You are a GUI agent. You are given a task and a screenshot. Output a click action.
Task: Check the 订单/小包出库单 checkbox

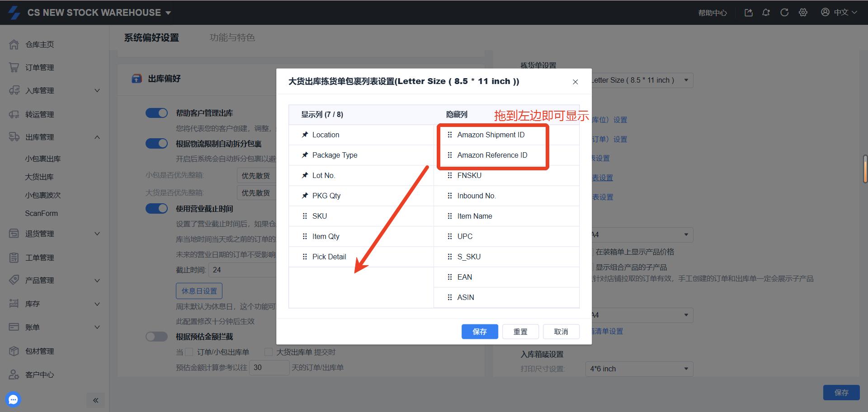click(189, 352)
